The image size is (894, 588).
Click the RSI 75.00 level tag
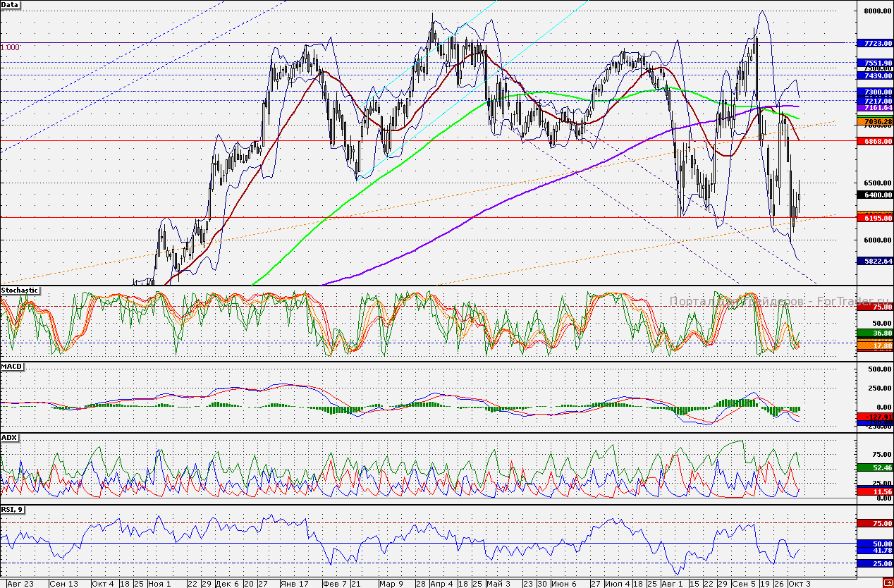coord(874,523)
